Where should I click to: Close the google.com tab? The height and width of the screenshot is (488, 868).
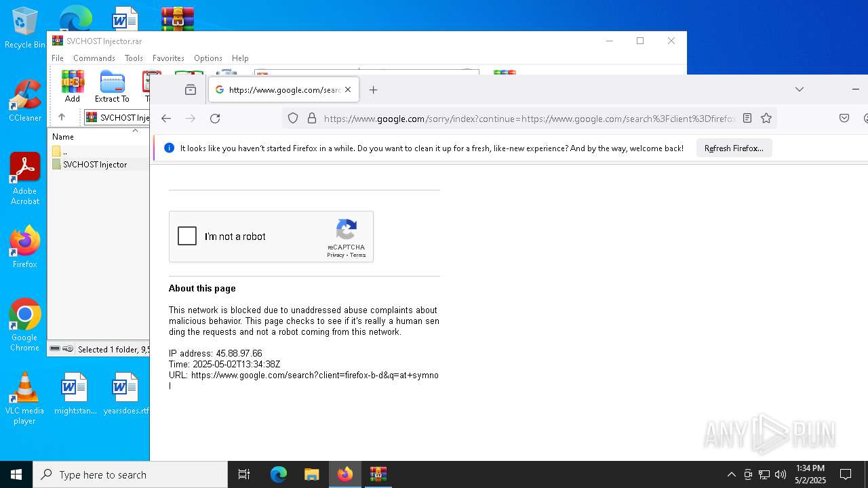click(348, 89)
